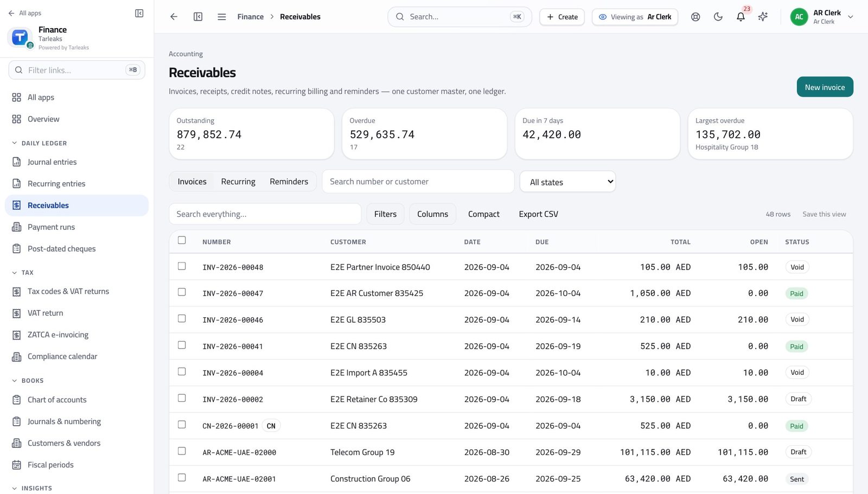868x494 pixels.
Task: Collapse the sidebar using the panel icon
Action: point(139,13)
